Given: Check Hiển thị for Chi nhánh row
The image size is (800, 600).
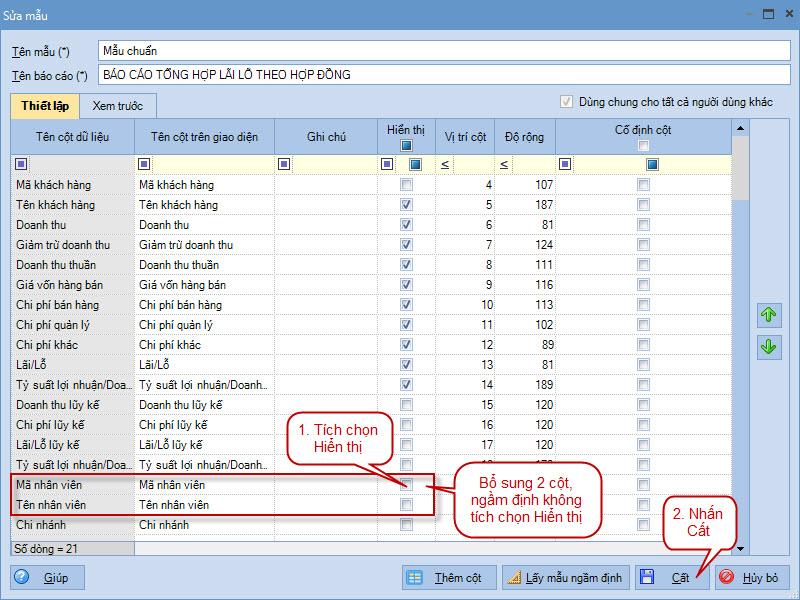Looking at the screenshot, I should click(406, 524).
